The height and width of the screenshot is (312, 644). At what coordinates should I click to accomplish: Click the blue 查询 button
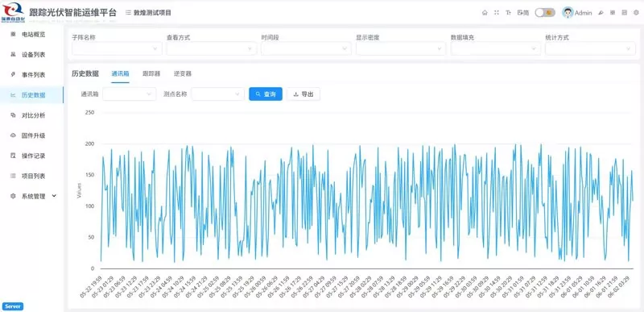click(x=266, y=94)
